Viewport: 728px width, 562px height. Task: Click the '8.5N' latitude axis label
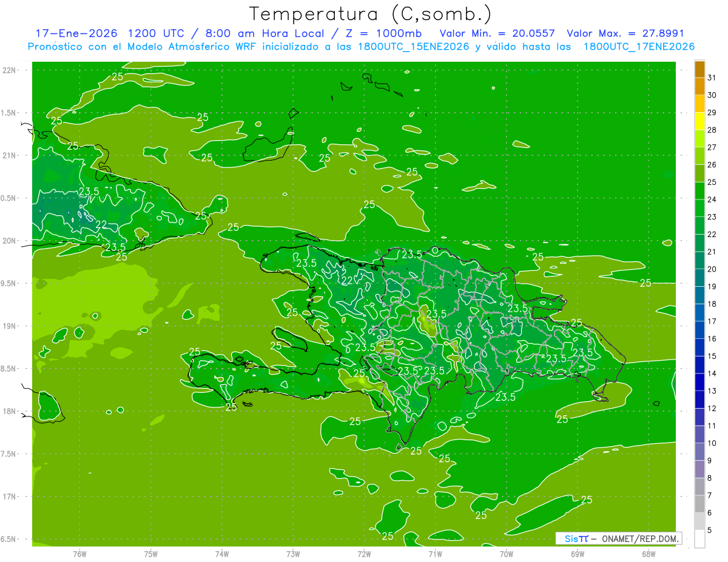[x=9, y=369]
